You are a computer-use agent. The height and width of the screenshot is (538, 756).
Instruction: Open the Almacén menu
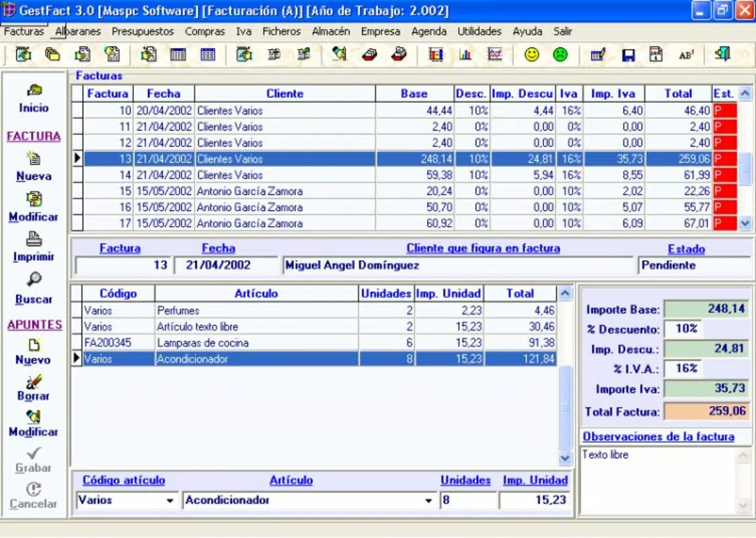pos(331,32)
